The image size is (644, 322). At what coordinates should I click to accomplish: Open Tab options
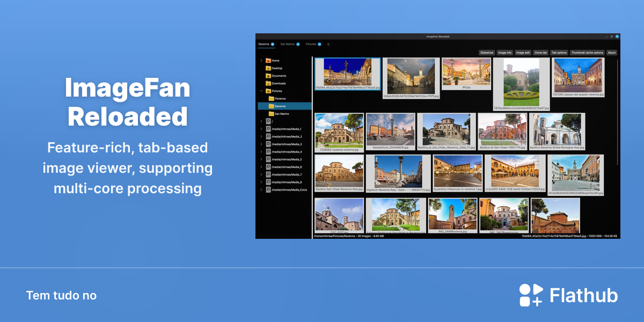(559, 53)
